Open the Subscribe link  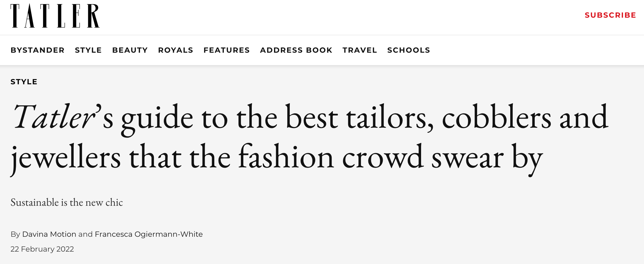pyautogui.click(x=610, y=15)
